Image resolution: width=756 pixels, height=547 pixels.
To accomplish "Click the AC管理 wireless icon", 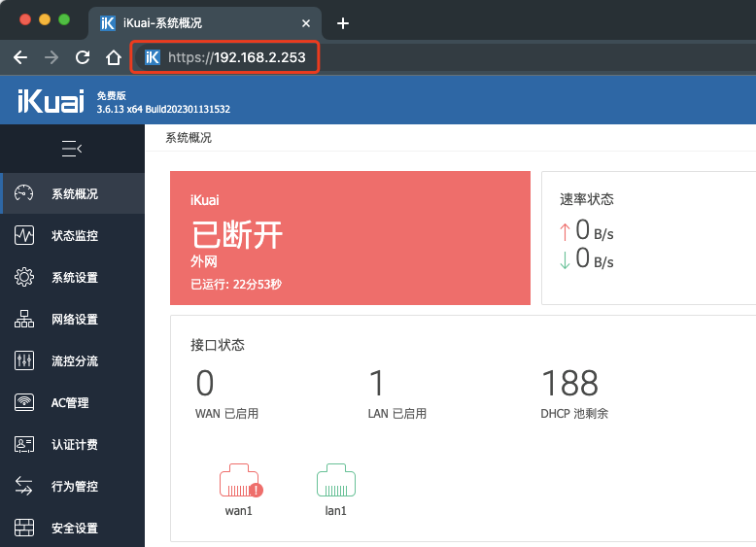I will 24,402.
